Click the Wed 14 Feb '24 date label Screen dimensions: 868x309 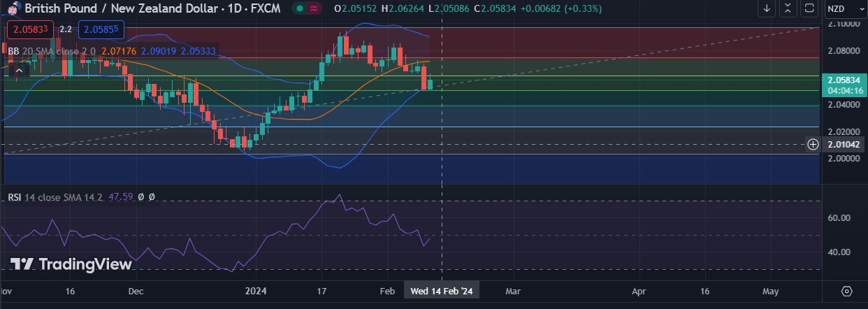pyautogui.click(x=442, y=290)
